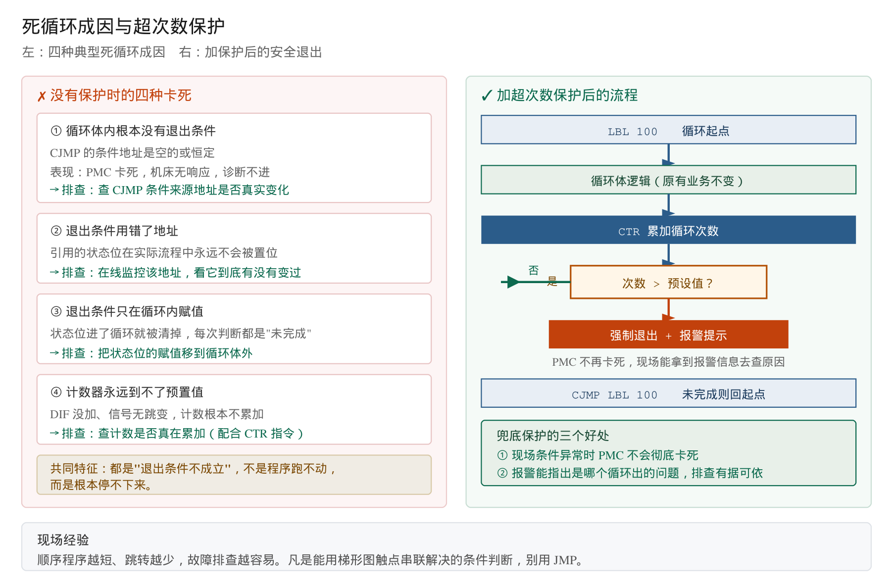Click the green ✓ check icon
The width and height of the screenshot is (893, 588).
coord(487,96)
